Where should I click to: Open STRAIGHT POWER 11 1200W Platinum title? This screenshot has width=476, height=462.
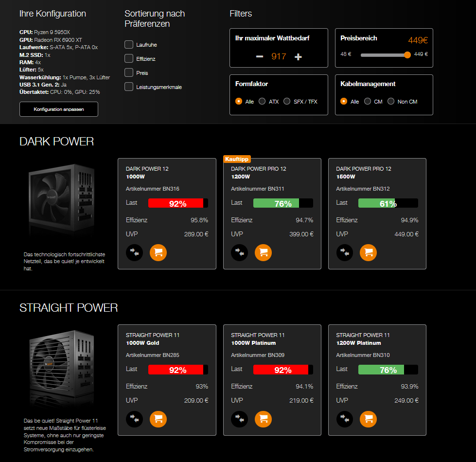[363, 339]
